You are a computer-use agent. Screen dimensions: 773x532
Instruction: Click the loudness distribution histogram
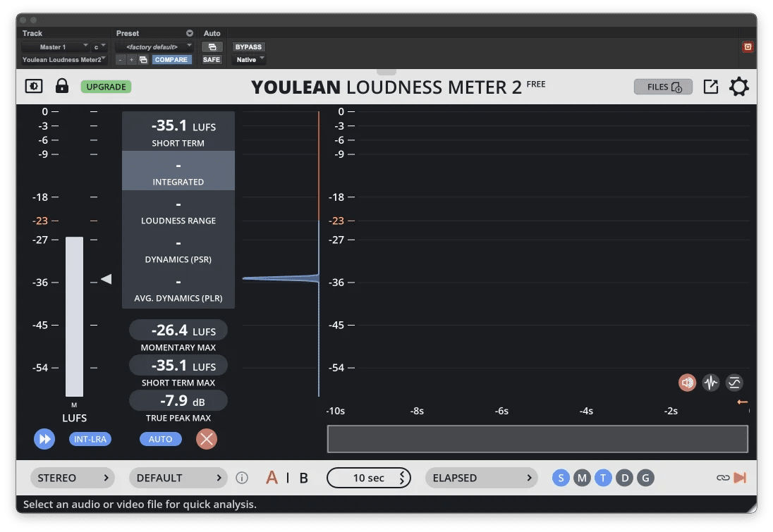(x=281, y=279)
